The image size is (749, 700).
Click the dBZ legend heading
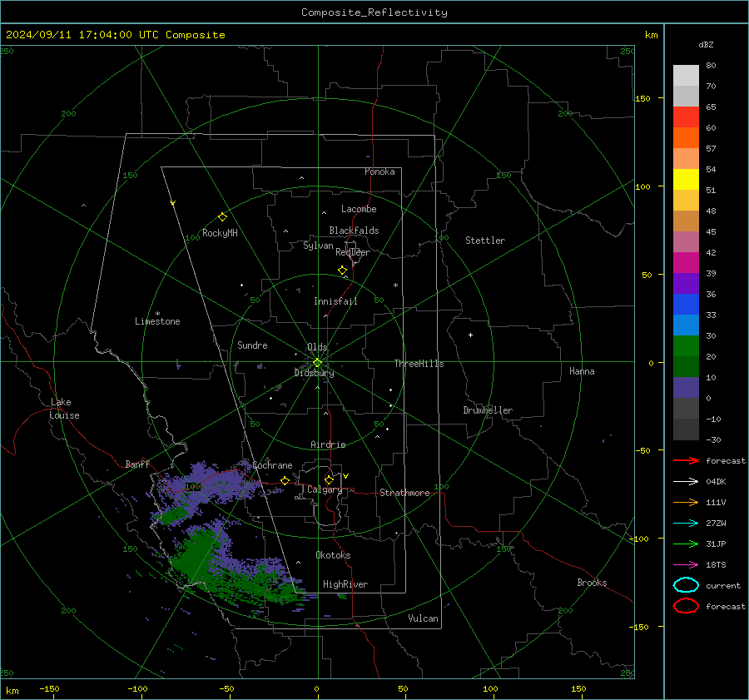click(706, 44)
